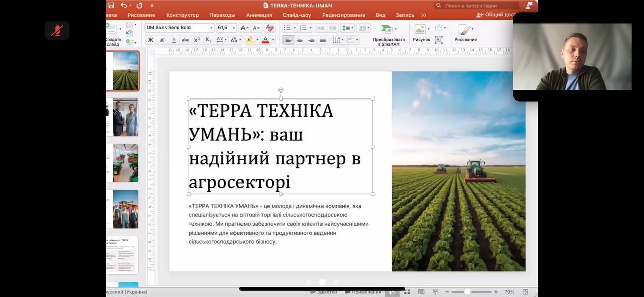Image resolution: width=644 pixels, height=297 pixels.
Task: Switch to reading view icon
Action: point(421,292)
